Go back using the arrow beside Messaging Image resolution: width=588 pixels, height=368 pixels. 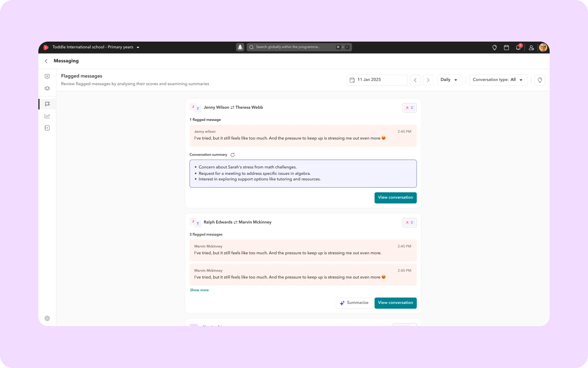pyautogui.click(x=46, y=61)
